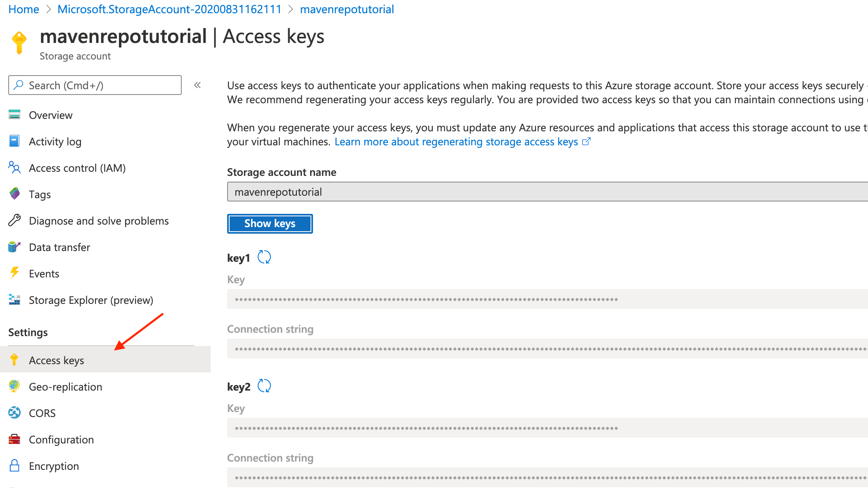Open mavenrepotutorial breadcrumb link
This screenshot has height=488, width=868.
tap(347, 9)
